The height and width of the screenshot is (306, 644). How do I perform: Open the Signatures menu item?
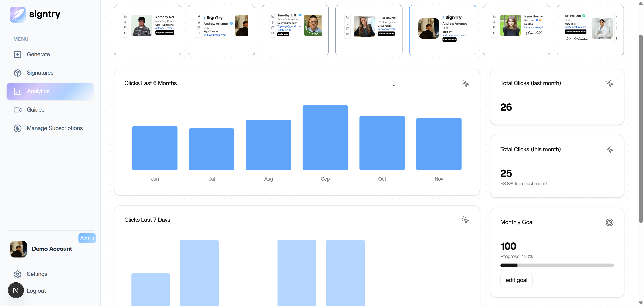[x=40, y=73]
